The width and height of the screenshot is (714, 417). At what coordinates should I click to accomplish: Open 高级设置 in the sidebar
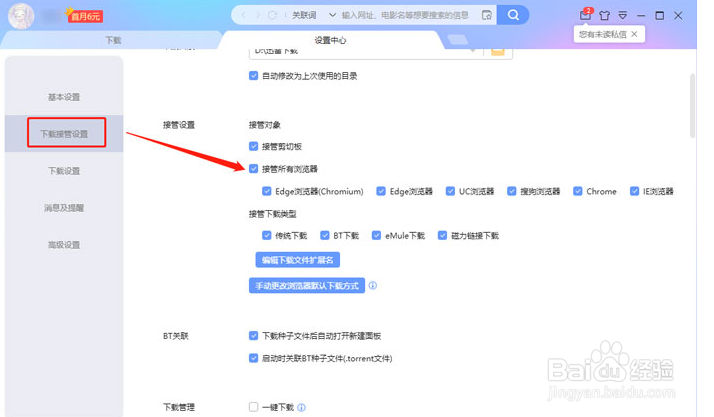pyautogui.click(x=64, y=244)
